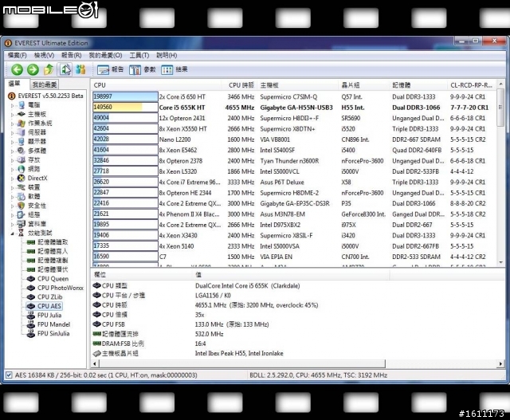Switch to the 選單 menu tab

[14, 84]
